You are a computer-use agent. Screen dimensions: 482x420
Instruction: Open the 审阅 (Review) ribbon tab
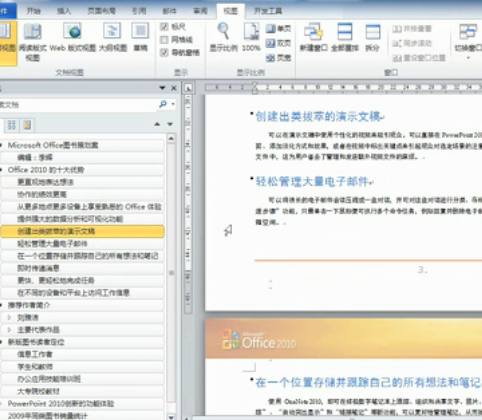200,11
